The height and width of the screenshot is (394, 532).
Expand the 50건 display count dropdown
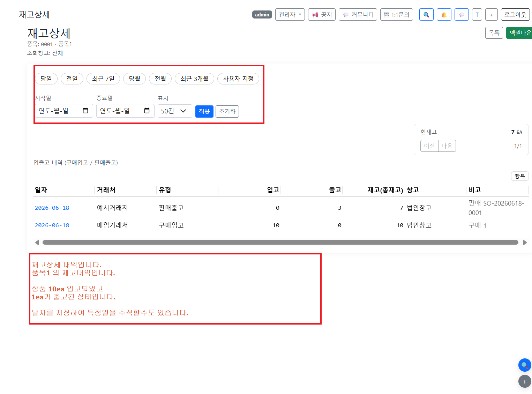click(x=175, y=111)
